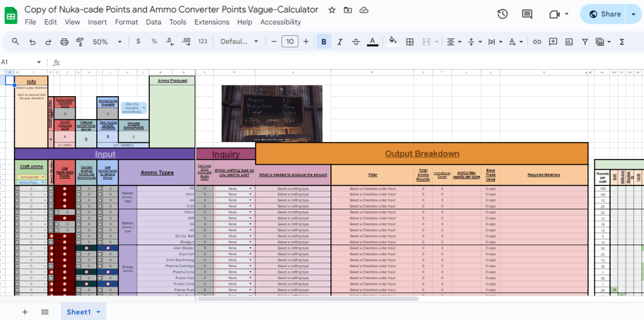Open version history clock icon
Viewport: 644px width, 320px height.
(502, 14)
